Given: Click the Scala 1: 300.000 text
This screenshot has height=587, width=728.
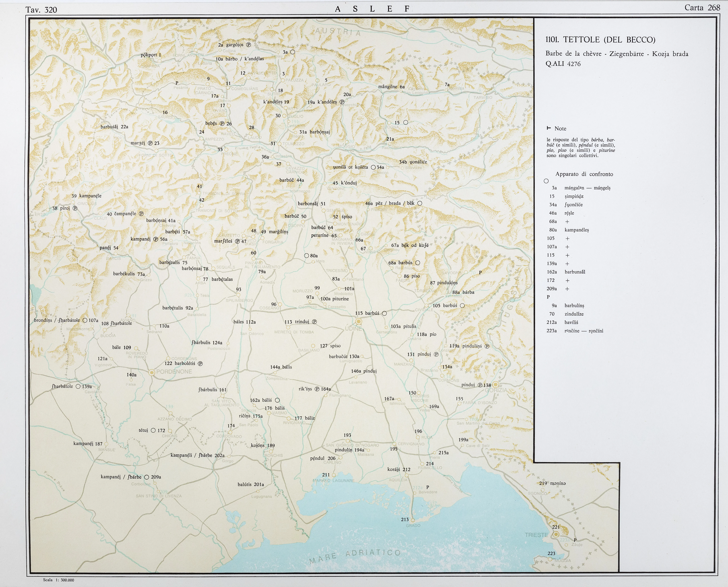Looking at the screenshot, I should click(x=58, y=580).
